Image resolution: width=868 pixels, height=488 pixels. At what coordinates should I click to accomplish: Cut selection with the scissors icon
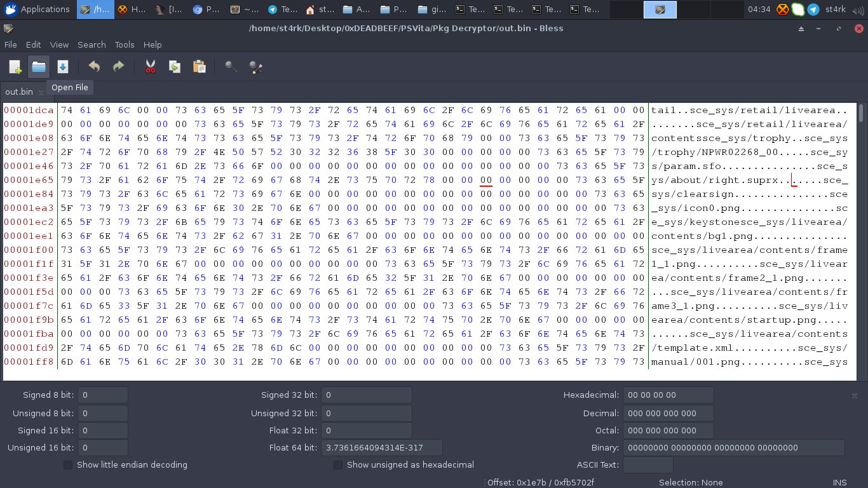coord(151,67)
